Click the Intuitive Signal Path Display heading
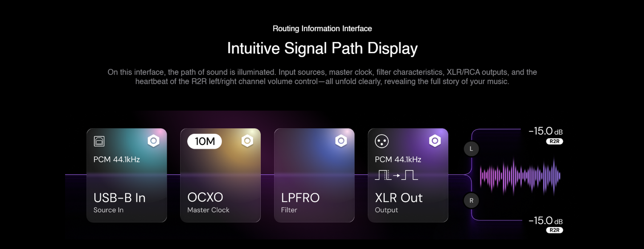 tap(322, 48)
